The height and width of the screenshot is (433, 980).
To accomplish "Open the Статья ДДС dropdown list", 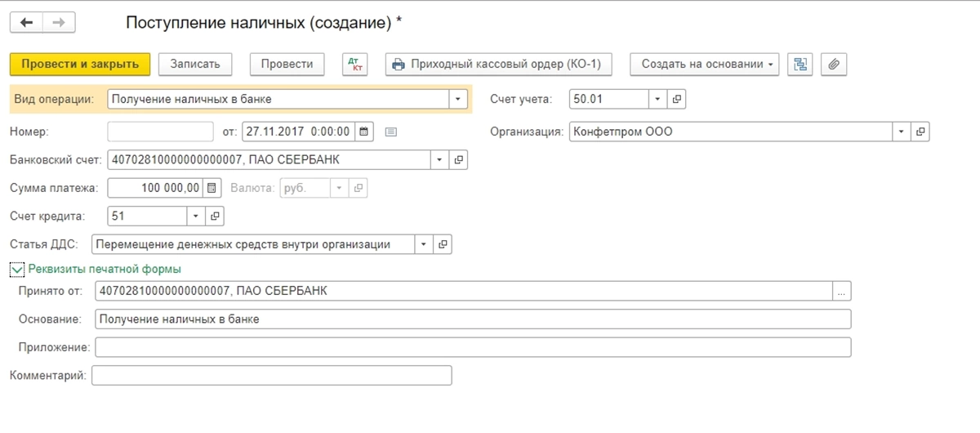I will point(424,244).
